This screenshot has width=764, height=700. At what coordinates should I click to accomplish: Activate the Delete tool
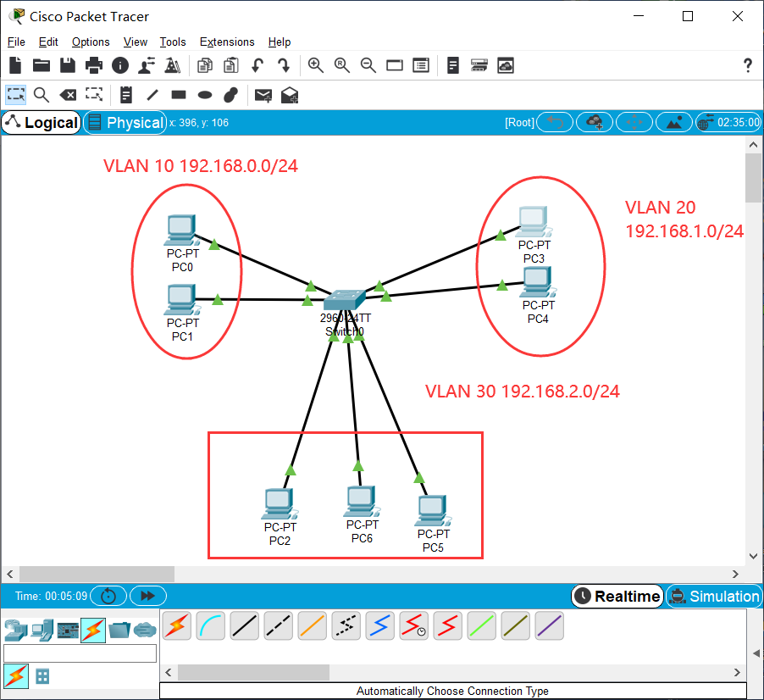tap(68, 95)
